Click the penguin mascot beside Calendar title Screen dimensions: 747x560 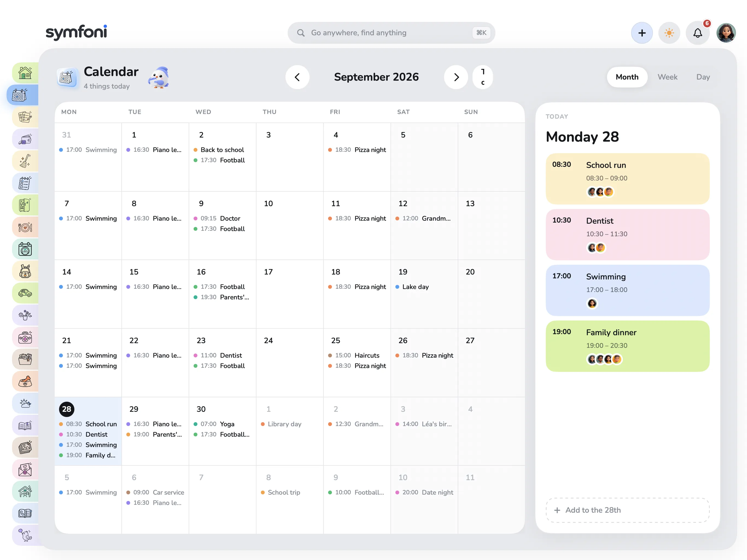[159, 77]
